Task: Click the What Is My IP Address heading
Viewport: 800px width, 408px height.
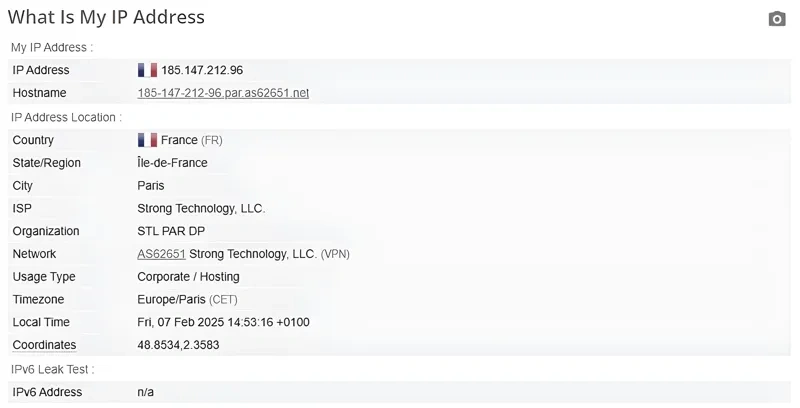Action: [106, 17]
